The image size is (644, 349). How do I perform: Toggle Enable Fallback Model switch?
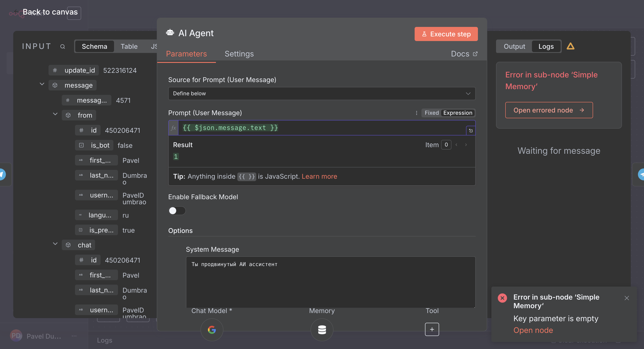coord(177,210)
